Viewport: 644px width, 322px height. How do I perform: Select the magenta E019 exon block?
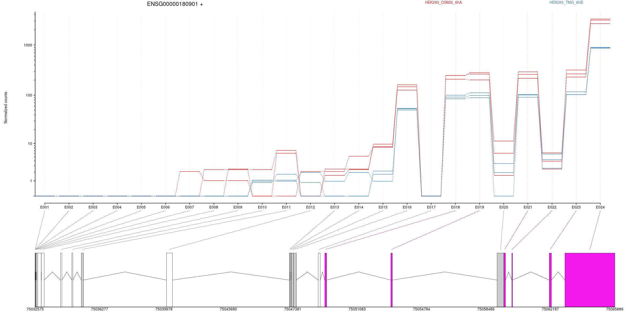(391, 280)
